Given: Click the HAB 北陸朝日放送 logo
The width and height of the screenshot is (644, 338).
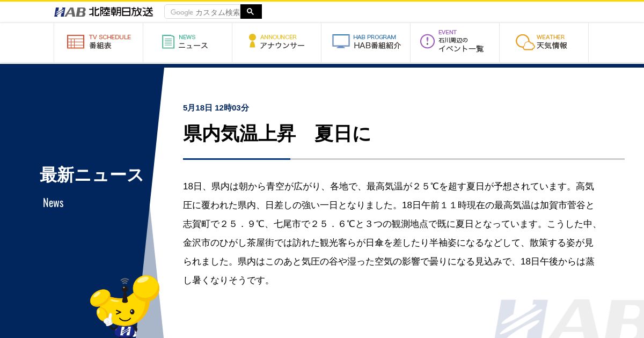Looking at the screenshot, I should tap(104, 12).
